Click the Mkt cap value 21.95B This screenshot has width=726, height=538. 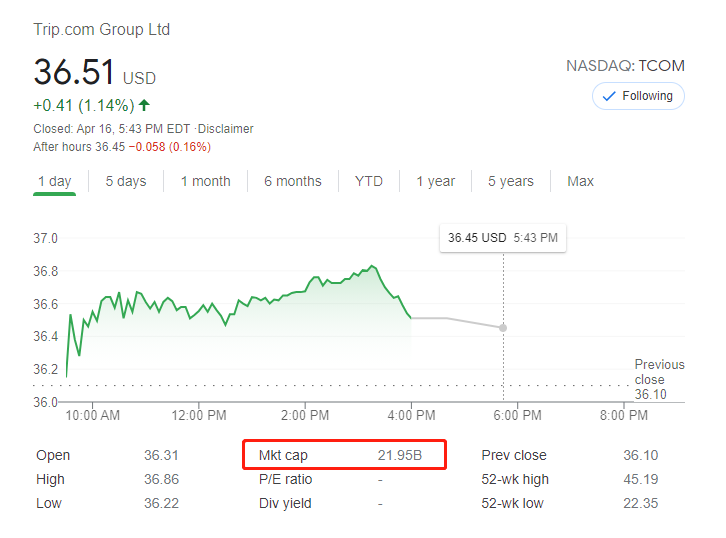(399, 456)
